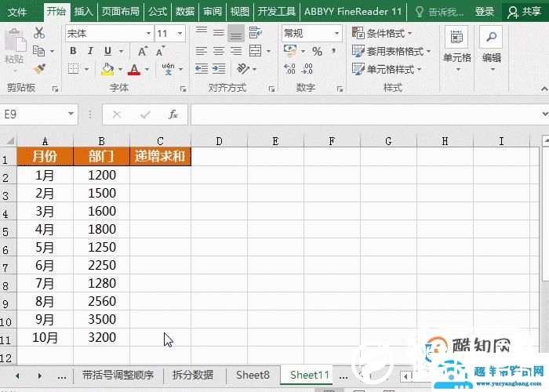Click the 共享 share button
The height and width of the screenshot is (392, 549).
(525, 12)
